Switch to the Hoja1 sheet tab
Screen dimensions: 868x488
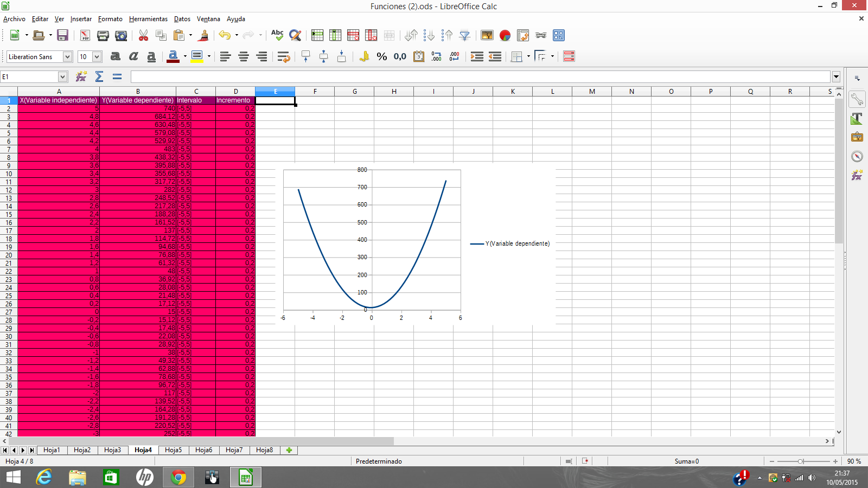52,450
